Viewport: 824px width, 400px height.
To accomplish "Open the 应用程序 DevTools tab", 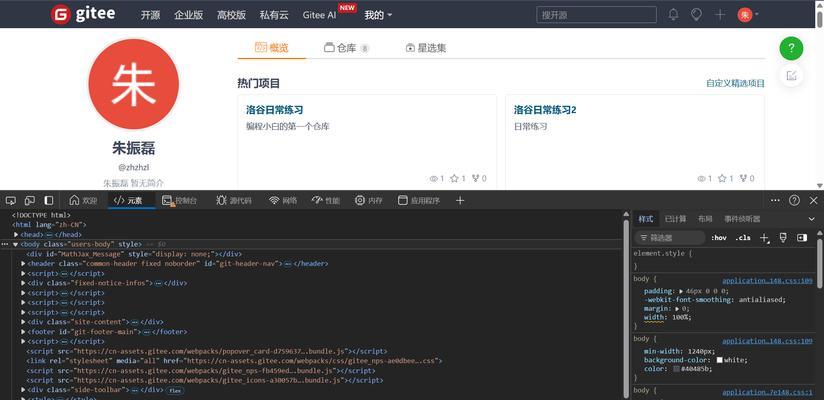I will tap(419, 200).
